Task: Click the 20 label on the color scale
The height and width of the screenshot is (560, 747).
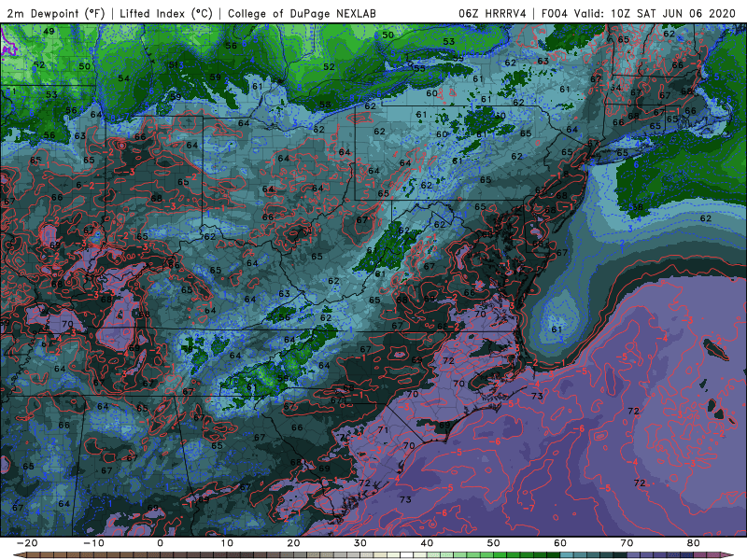Action: click(293, 543)
